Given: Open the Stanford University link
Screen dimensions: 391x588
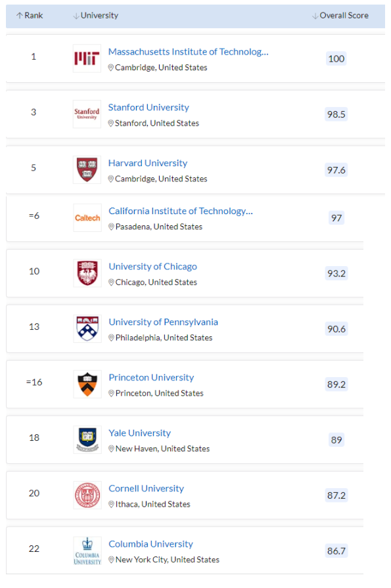Looking at the screenshot, I should pos(149,107).
